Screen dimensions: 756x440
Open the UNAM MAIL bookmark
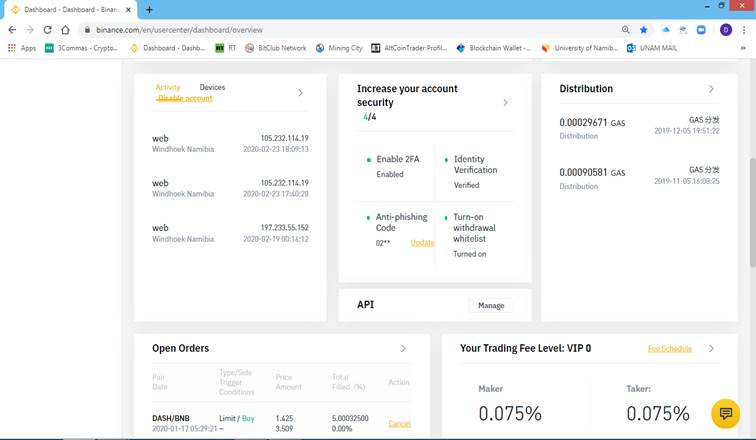(x=652, y=48)
